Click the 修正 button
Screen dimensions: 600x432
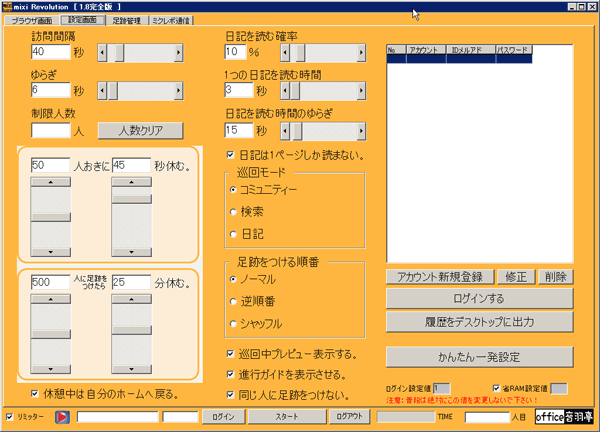coord(516,277)
